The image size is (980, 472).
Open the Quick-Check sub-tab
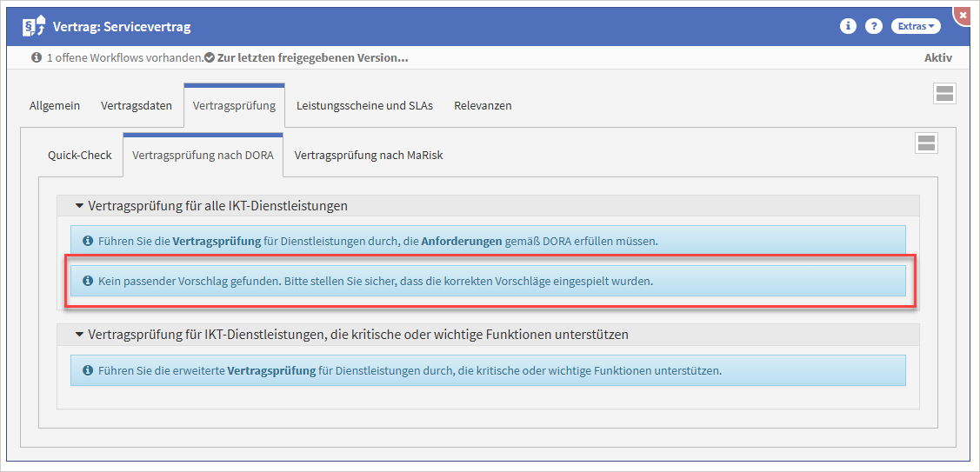point(80,156)
